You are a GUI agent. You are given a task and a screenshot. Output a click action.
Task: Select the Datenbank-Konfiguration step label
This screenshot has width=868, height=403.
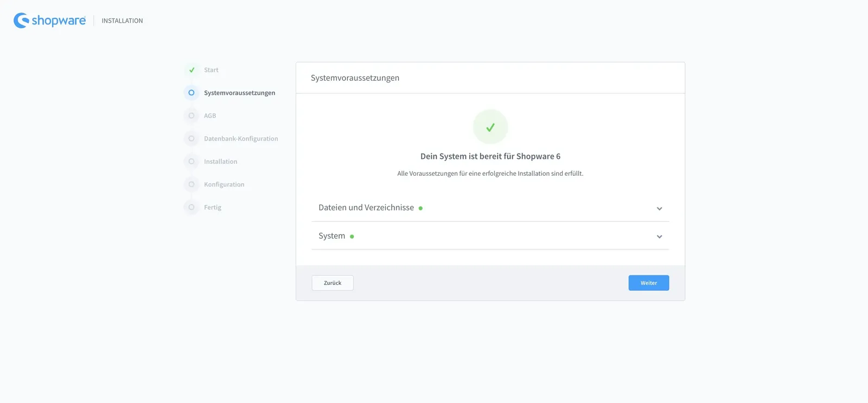point(241,139)
